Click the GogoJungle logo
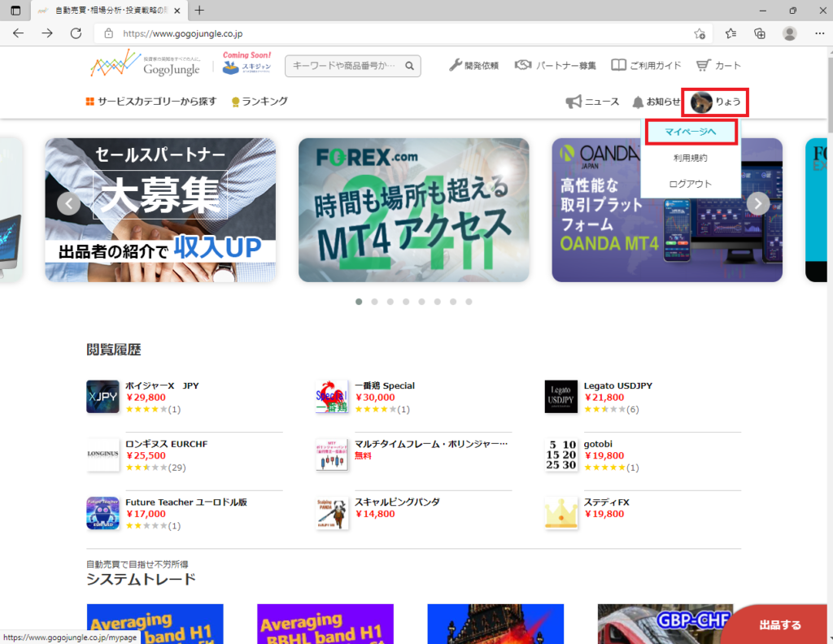 click(x=145, y=63)
